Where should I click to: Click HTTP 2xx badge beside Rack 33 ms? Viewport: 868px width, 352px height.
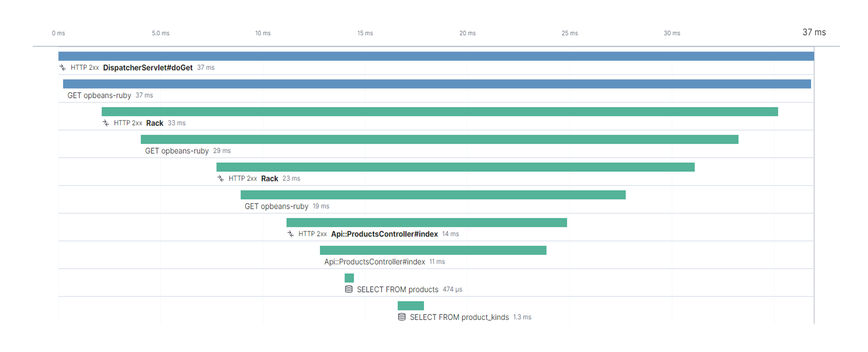tap(128, 123)
